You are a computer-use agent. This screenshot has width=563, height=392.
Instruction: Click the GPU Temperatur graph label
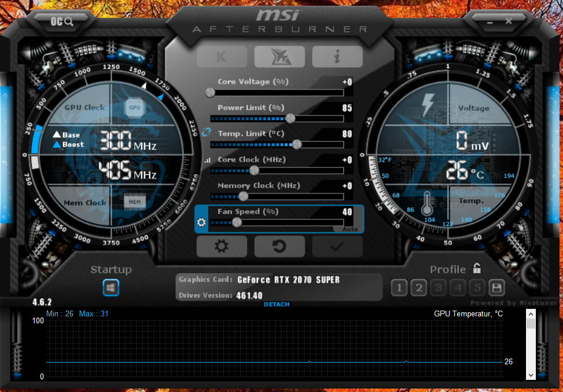[468, 314]
